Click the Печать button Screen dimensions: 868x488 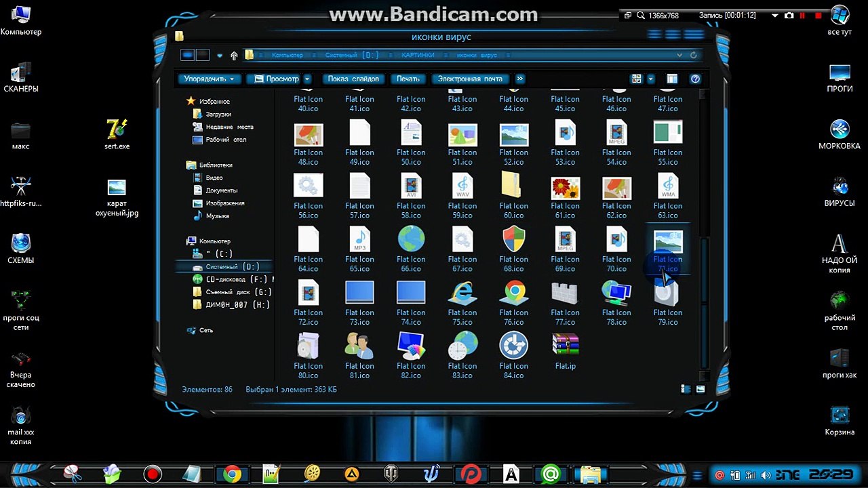[x=408, y=79]
